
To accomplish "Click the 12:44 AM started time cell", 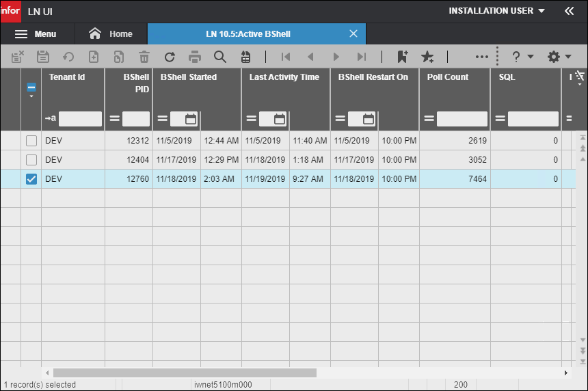I will pyautogui.click(x=221, y=141).
